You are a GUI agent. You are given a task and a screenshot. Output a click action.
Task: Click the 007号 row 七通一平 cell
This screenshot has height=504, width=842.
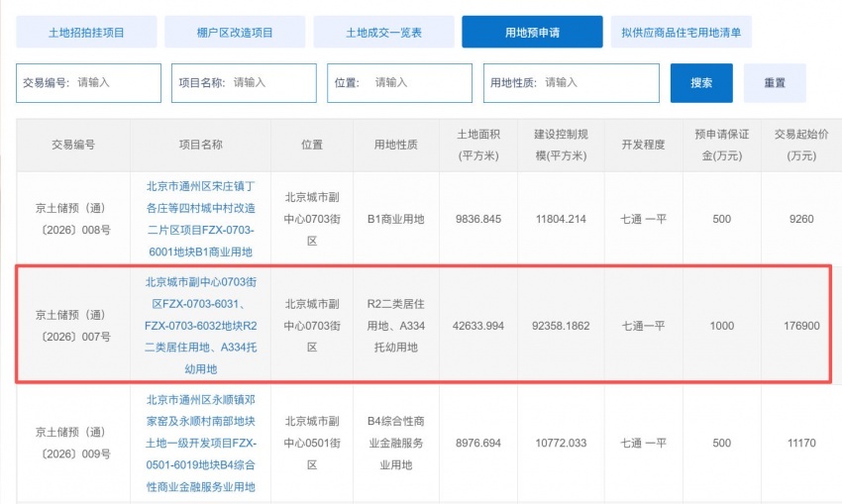643,325
